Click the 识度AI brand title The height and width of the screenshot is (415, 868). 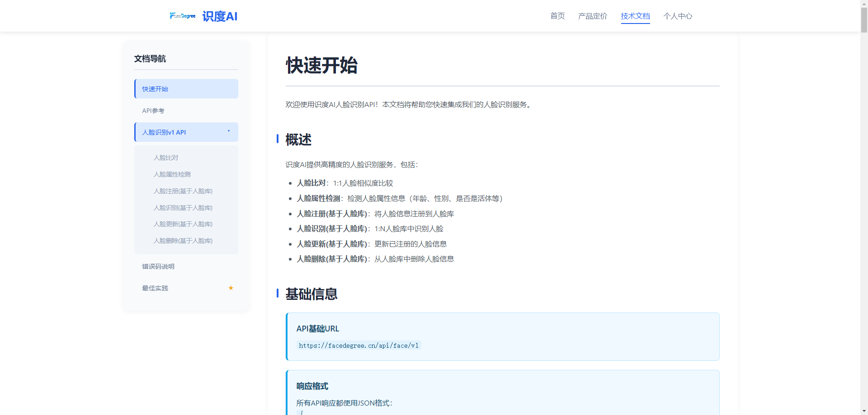[220, 16]
